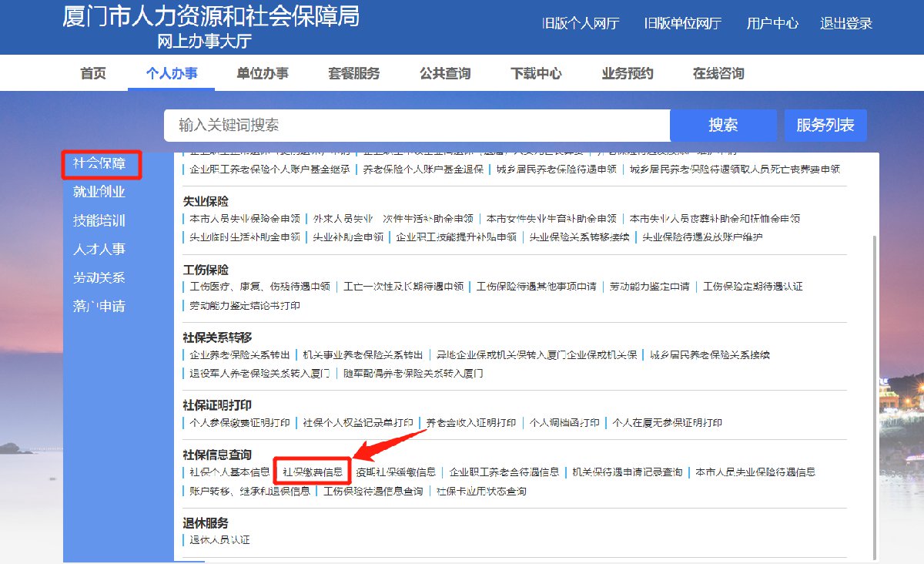Open the 下载中心 menu item

pos(536,74)
